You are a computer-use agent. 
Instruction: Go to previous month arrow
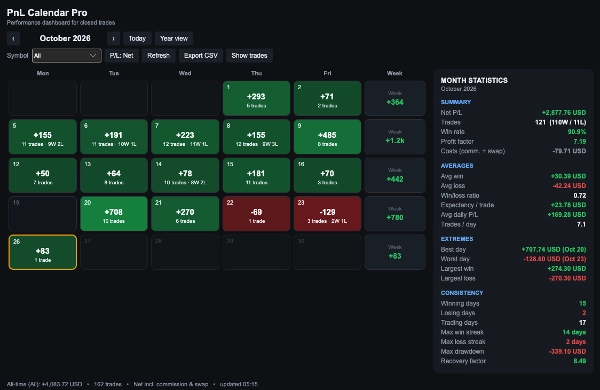click(13, 39)
